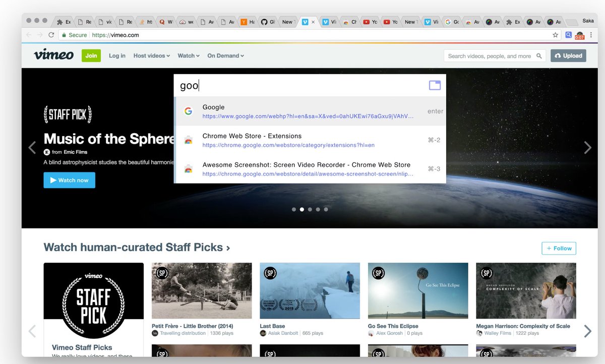Select the first carousel dot
Image resolution: width=605 pixels, height=364 pixels.
point(294,209)
